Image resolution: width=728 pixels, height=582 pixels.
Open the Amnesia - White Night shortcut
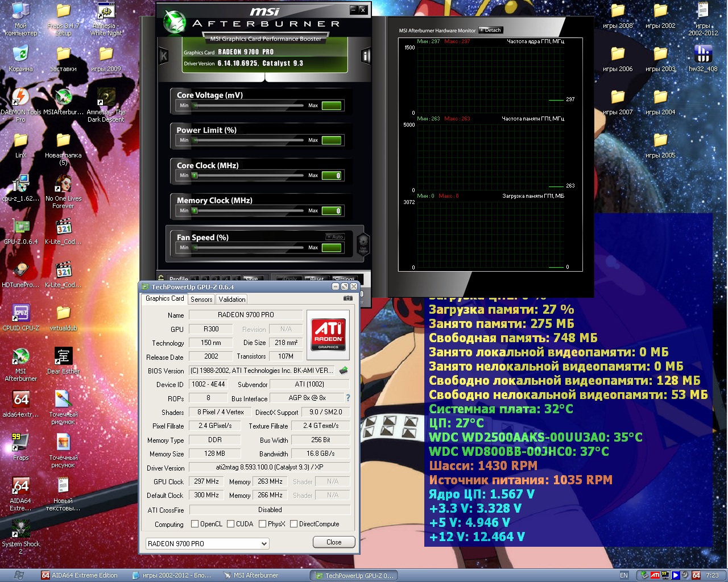(x=106, y=19)
